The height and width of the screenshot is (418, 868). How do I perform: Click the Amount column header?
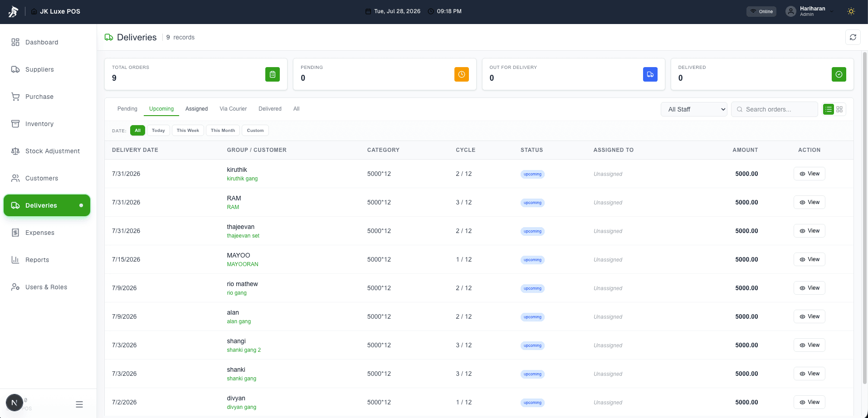745,150
